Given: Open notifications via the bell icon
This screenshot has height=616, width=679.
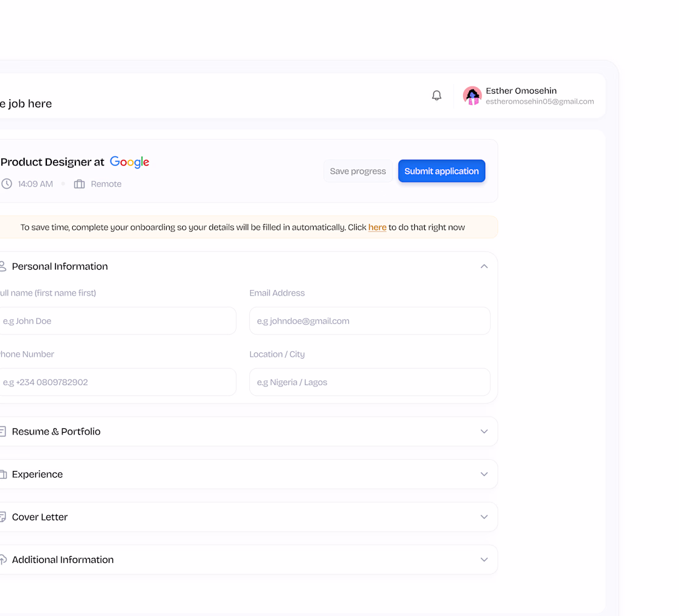Looking at the screenshot, I should [x=436, y=95].
